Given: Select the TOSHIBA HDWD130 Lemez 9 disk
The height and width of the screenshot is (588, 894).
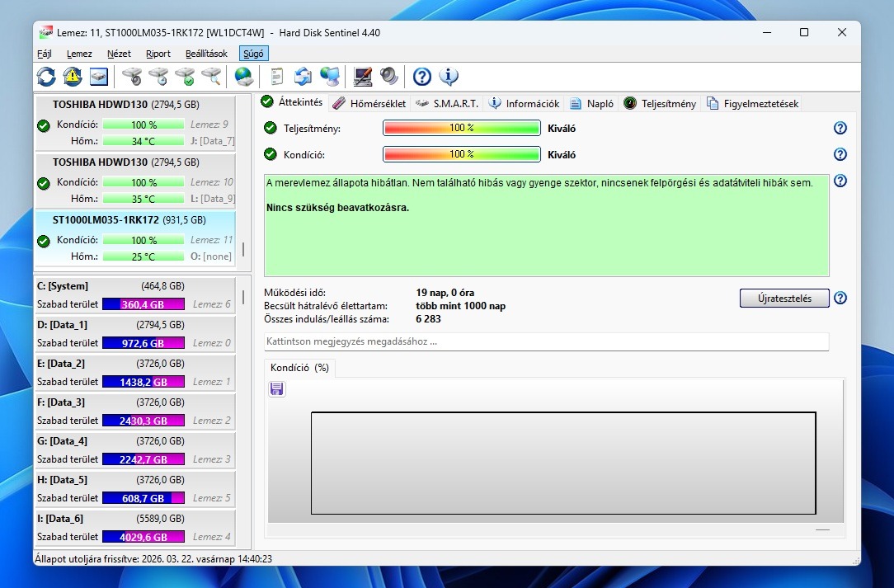Looking at the screenshot, I should 136,123.
